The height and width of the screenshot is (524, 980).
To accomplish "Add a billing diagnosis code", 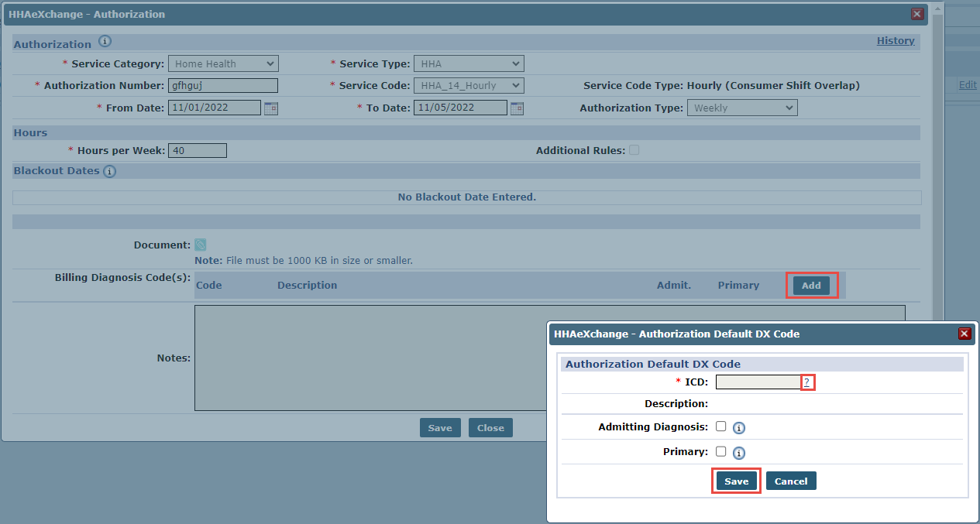I will click(x=811, y=286).
